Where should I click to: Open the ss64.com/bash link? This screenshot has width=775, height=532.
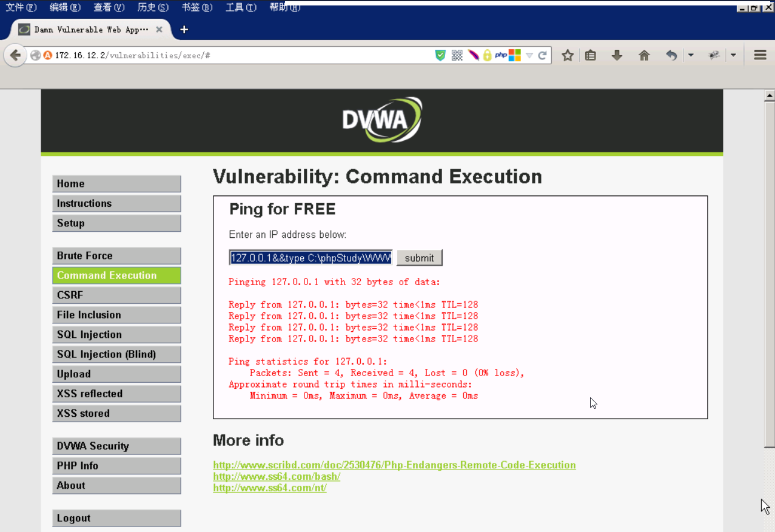(277, 477)
